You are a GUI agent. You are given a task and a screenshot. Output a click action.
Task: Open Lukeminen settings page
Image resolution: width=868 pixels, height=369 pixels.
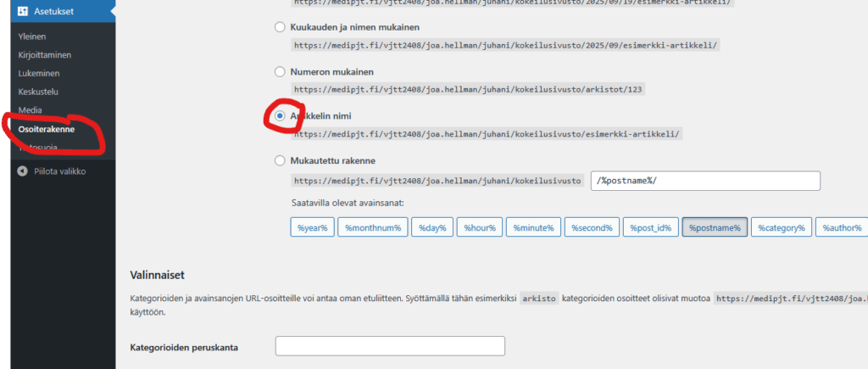(x=39, y=73)
